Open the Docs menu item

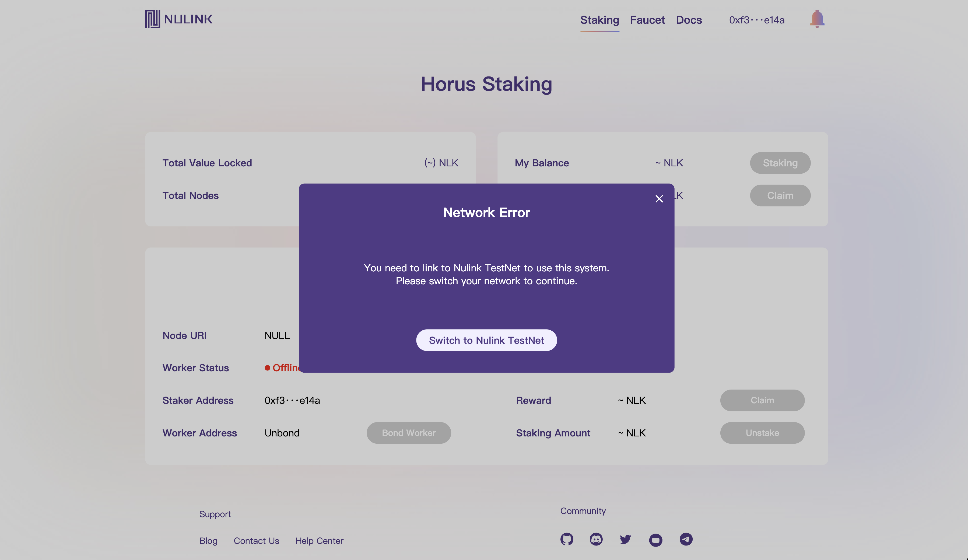[x=689, y=20]
